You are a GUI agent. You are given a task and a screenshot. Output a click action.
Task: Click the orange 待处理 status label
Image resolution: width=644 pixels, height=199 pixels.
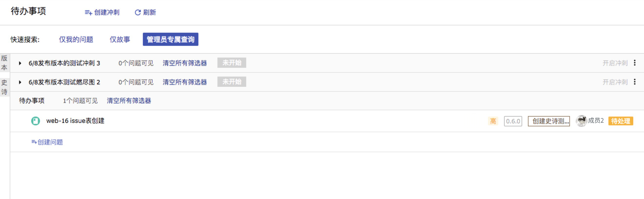click(x=621, y=121)
